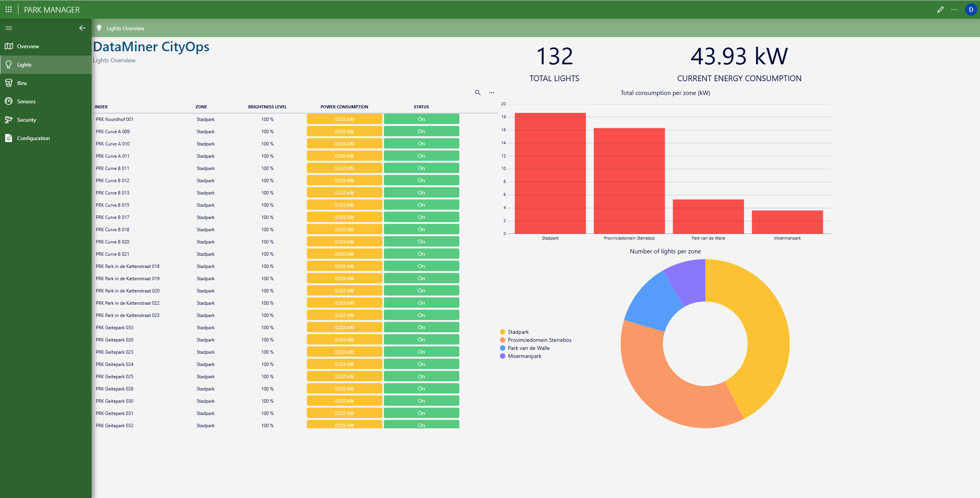Click the Bins trash can icon

click(9, 83)
